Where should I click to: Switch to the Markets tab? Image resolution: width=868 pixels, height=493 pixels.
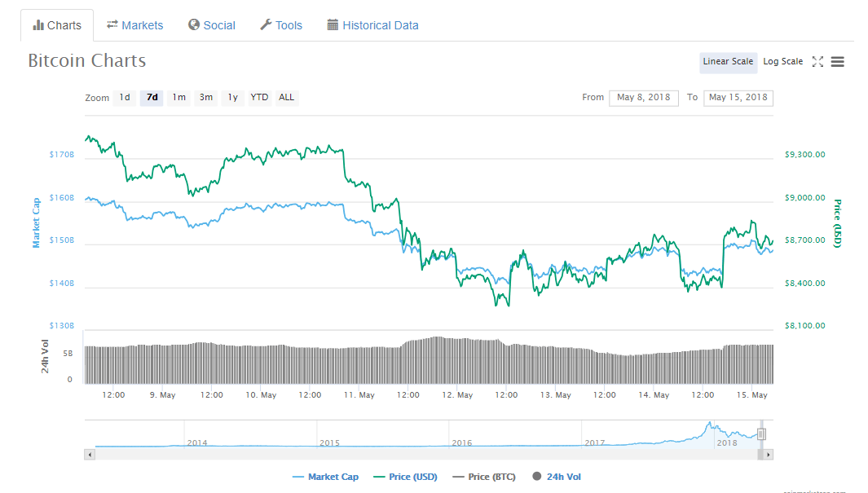pyautogui.click(x=134, y=25)
